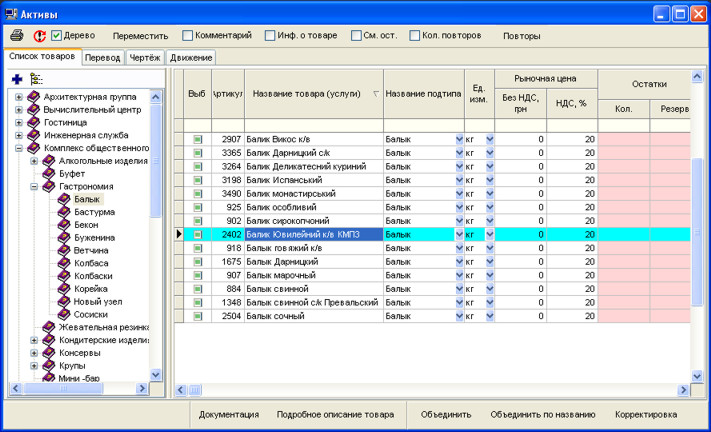Expand the Архитектурная группа tree node
This screenshot has width=711, height=432.
pyautogui.click(x=19, y=97)
